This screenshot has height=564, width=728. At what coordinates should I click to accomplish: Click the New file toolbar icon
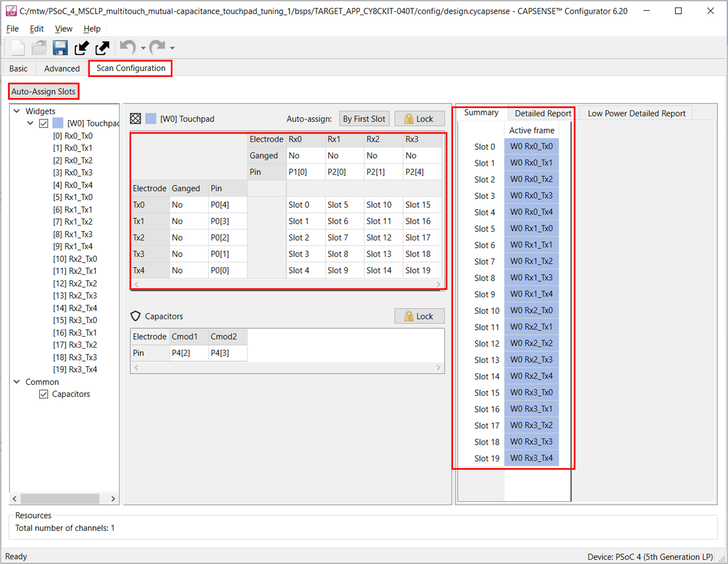point(18,47)
